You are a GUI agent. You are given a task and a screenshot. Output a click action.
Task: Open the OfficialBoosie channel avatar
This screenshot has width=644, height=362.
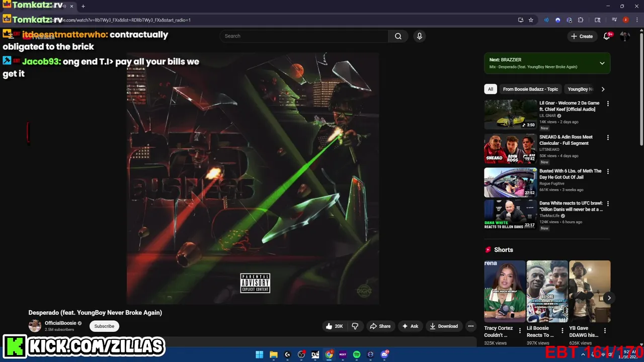tap(35, 326)
